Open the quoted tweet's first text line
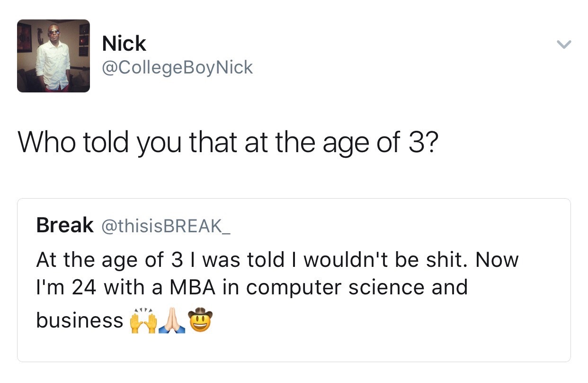This screenshot has width=588, height=383. (277, 260)
